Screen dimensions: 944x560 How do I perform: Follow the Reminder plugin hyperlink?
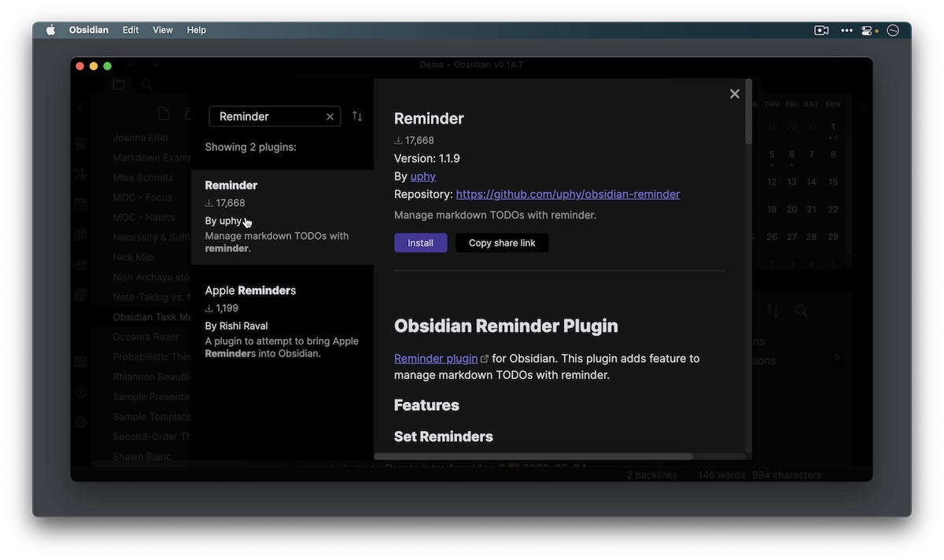click(436, 359)
